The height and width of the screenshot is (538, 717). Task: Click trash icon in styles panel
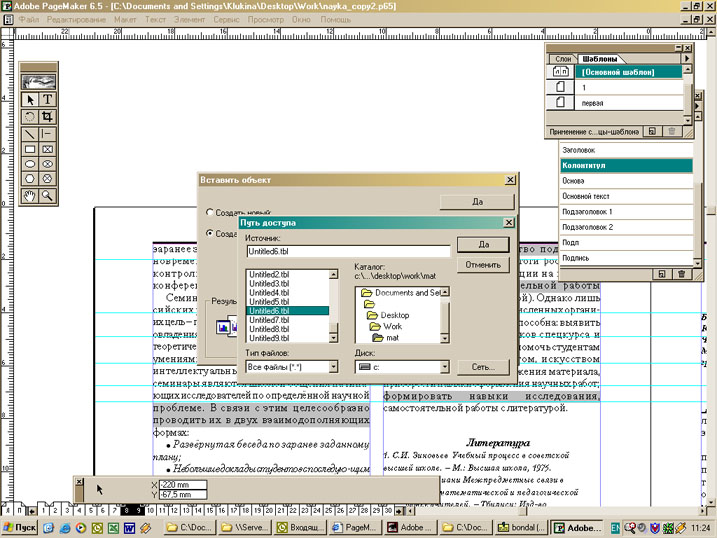681,274
